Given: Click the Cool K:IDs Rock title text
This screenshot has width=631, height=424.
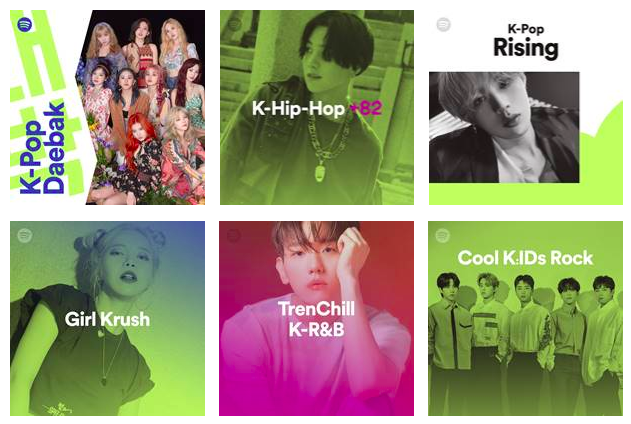Looking at the screenshot, I should (x=525, y=258).
